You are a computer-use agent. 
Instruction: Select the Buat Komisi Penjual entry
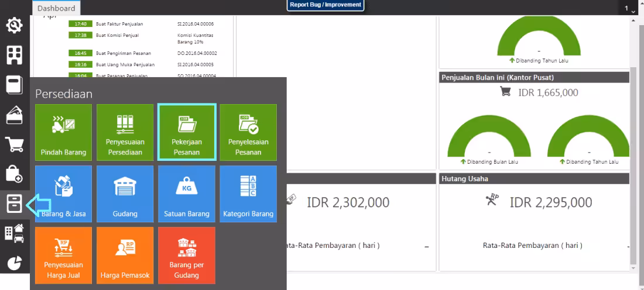(118, 35)
